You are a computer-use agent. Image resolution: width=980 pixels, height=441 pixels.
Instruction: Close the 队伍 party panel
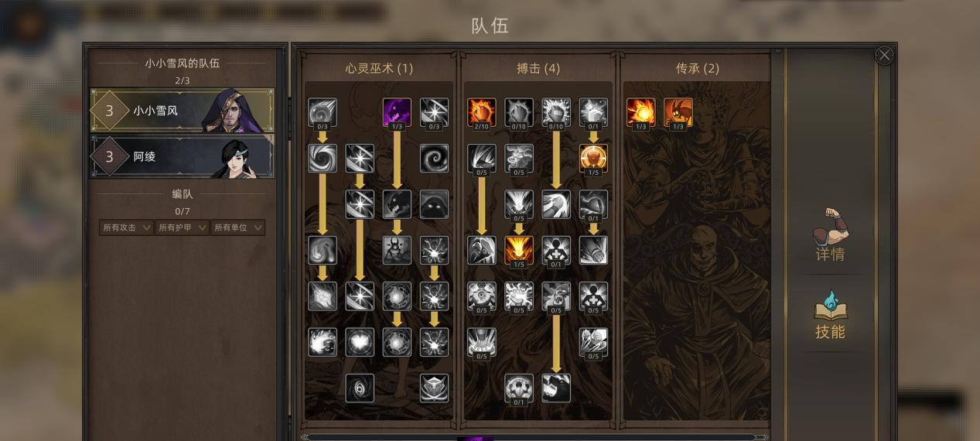click(x=884, y=55)
